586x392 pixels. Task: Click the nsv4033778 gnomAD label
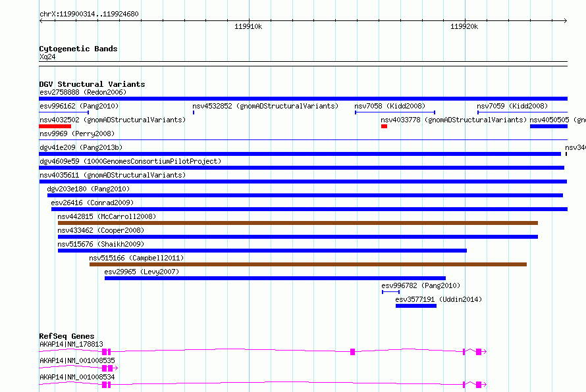454,120
